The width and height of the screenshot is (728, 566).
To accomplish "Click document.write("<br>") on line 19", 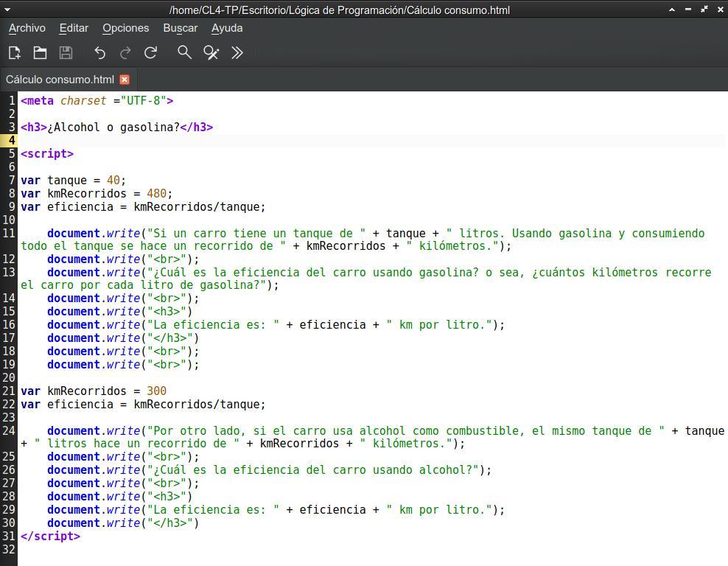I will coord(123,365).
